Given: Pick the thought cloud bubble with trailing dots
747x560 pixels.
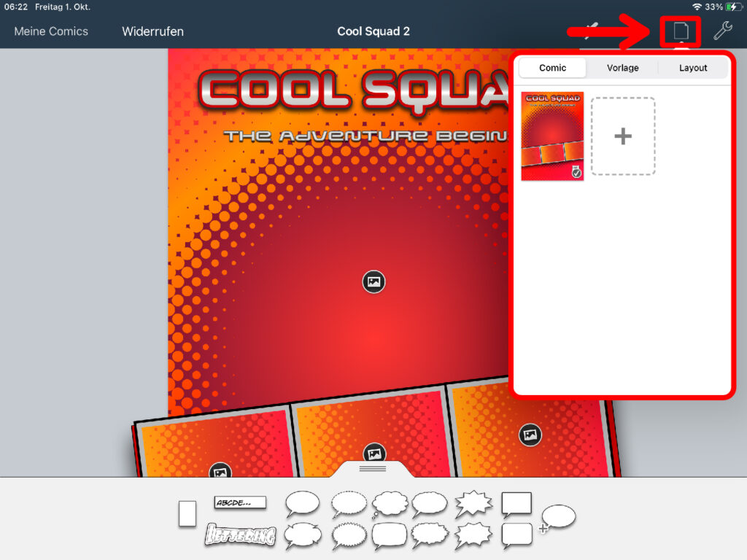Looking at the screenshot, I should 390,504.
